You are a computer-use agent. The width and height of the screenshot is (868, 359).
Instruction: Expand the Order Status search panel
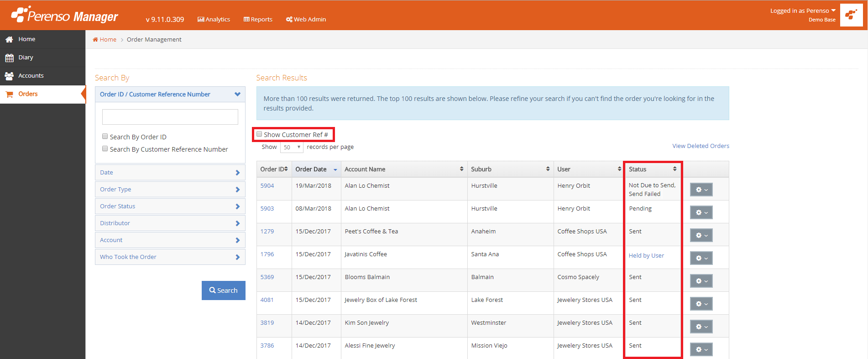pos(170,206)
